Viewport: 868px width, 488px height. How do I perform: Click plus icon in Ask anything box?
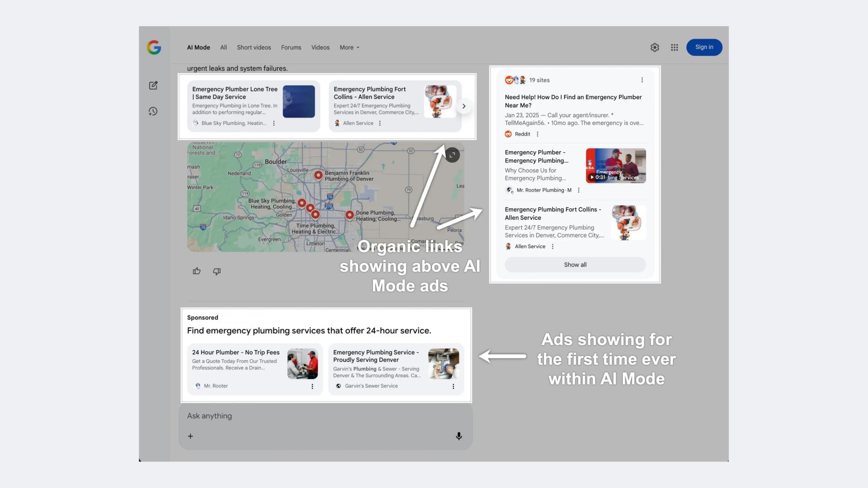click(190, 436)
